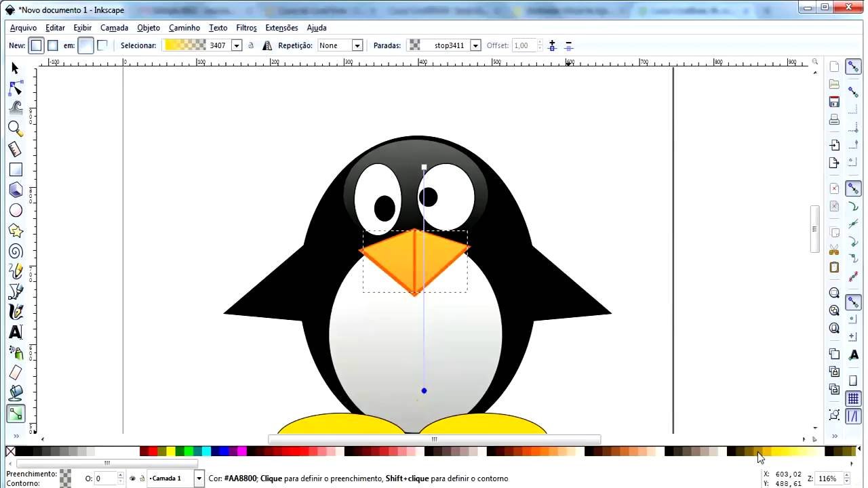This screenshot has height=488, width=868.
Task: Pick the Star and polygon tool
Action: point(15,231)
